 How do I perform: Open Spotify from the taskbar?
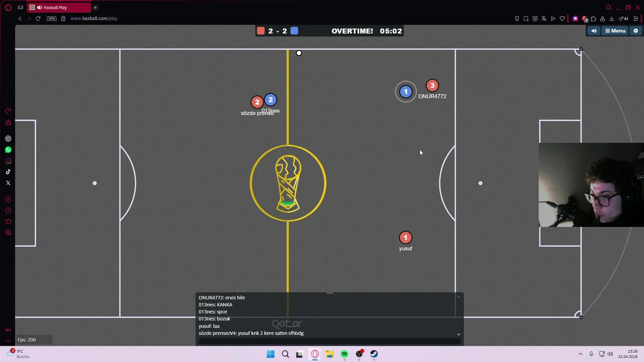click(344, 354)
